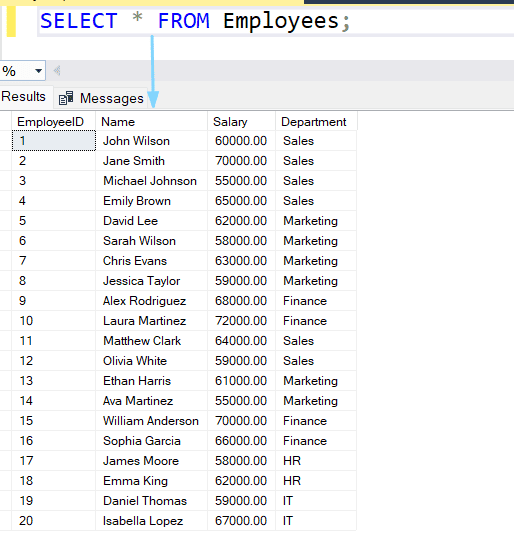Click the 65000.00 salary cell

click(242, 201)
